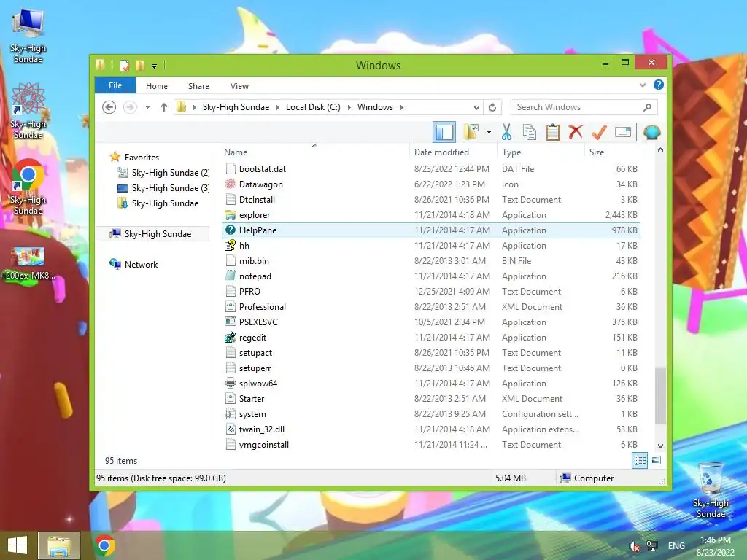Select the regedit application file
This screenshot has width=747, height=560.
431,337
